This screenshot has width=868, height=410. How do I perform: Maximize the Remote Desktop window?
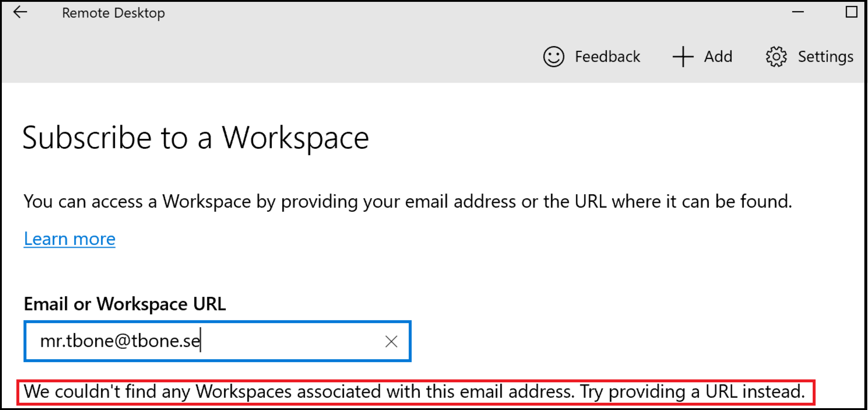851,12
